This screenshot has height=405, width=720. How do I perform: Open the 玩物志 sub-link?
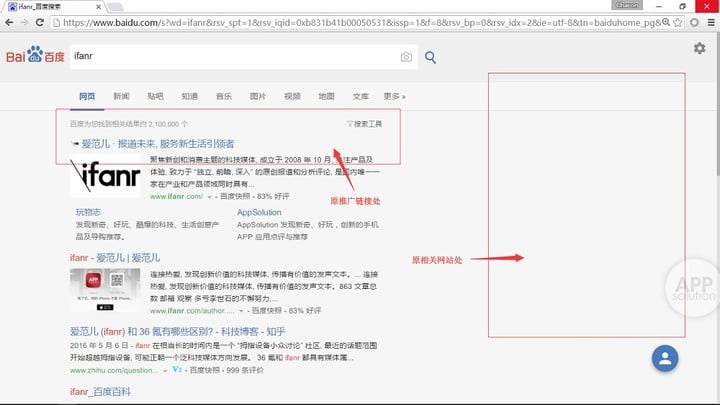(x=88, y=212)
